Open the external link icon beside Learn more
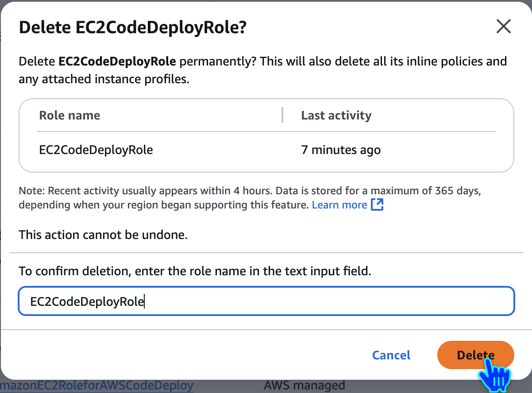 point(377,205)
